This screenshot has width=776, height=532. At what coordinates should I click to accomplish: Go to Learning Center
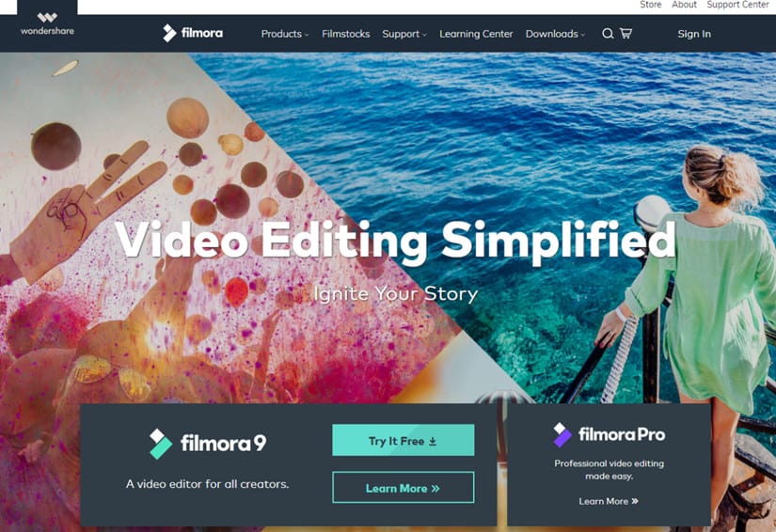point(476,34)
